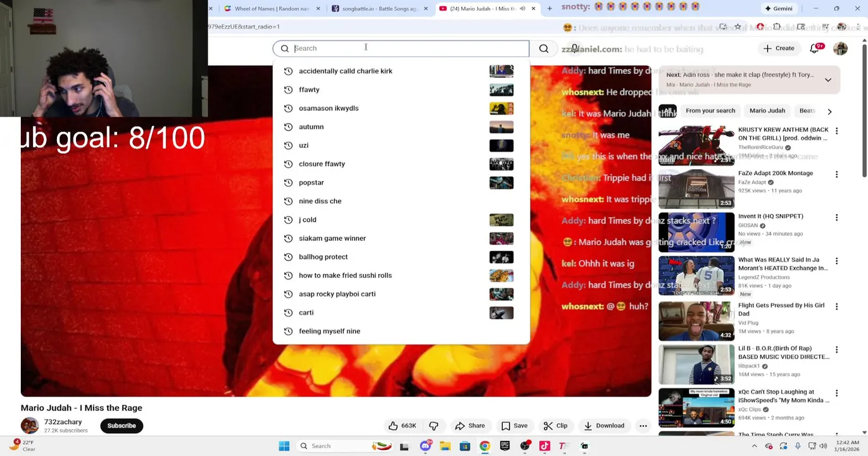Subscribe to 732zachary channel
This screenshot has width=868, height=456.
tap(122, 426)
